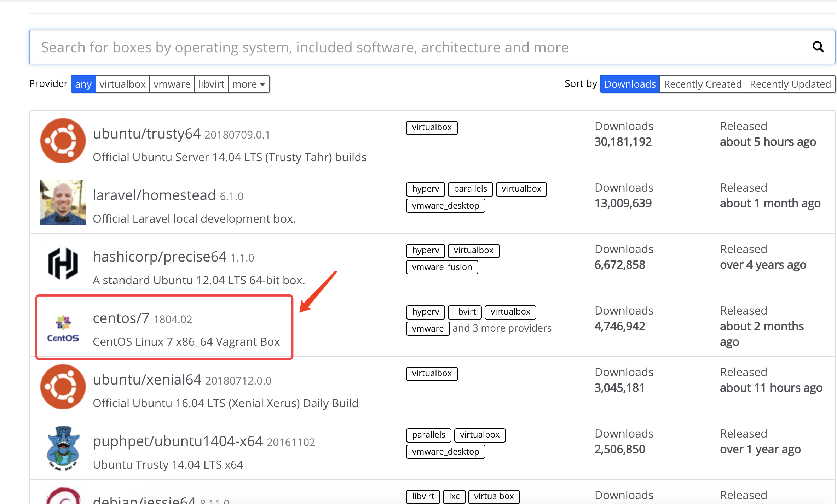Click vmware_desktop tag on puphpet row
This screenshot has width=837, height=504.
(x=445, y=452)
